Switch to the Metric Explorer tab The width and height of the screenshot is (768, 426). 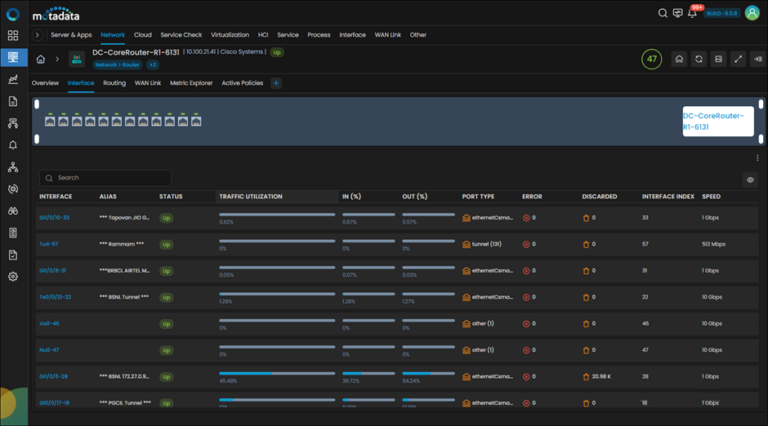(x=191, y=83)
